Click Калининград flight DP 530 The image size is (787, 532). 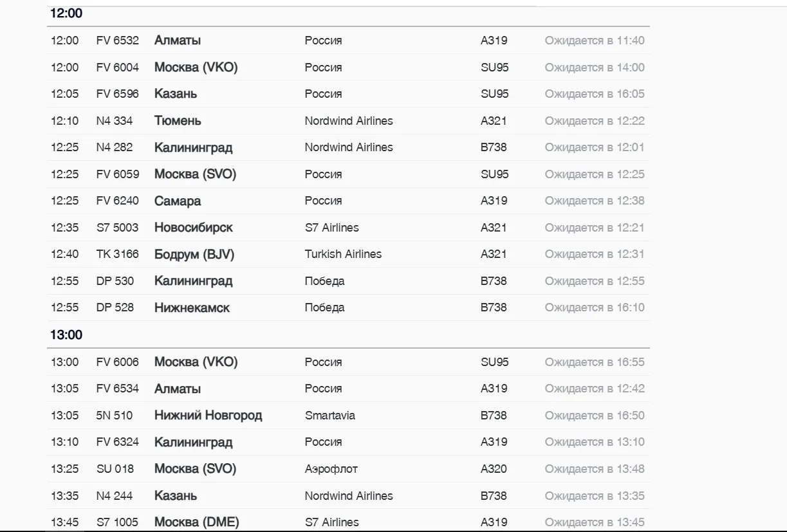click(x=348, y=281)
